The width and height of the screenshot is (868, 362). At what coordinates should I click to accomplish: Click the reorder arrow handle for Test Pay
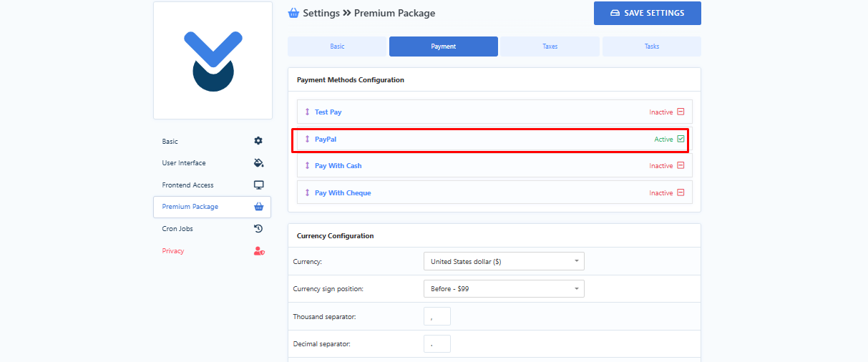[308, 112]
